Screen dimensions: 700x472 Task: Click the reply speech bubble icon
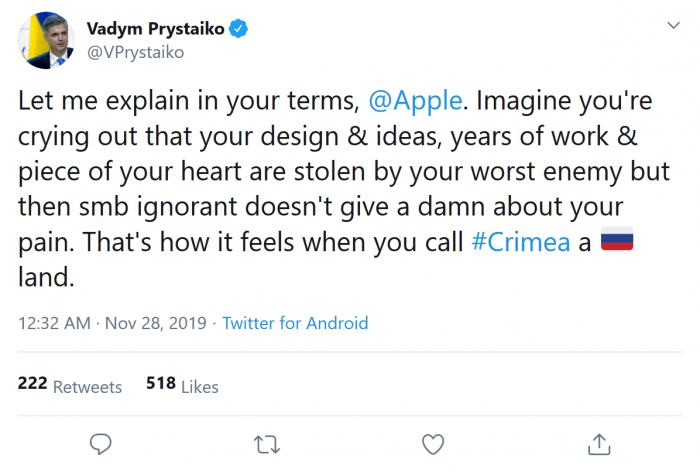pos(99,442)
